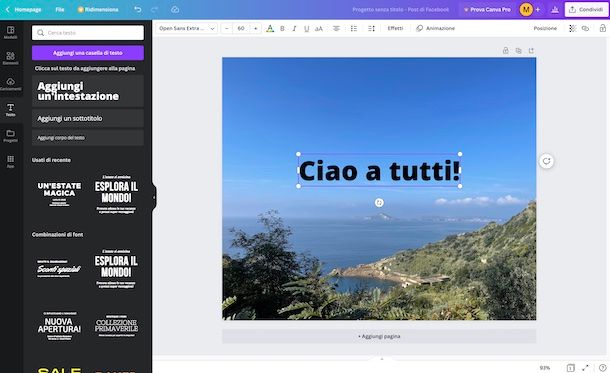Viewport: 610px width, 373px height.
Task: Add a heading with Aggiungi un'intestazione
Action: coord(88,91)
